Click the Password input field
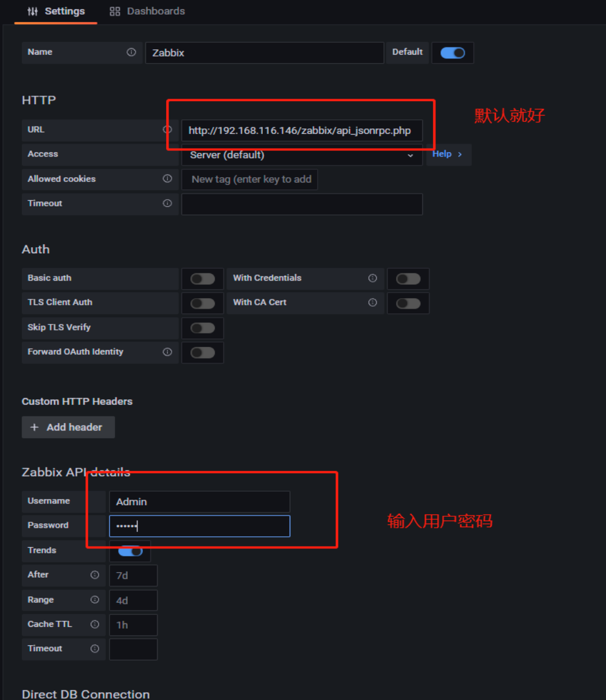The height and width of the screenshot is (700, 606). pyautogui.click(x=200, y=526)
